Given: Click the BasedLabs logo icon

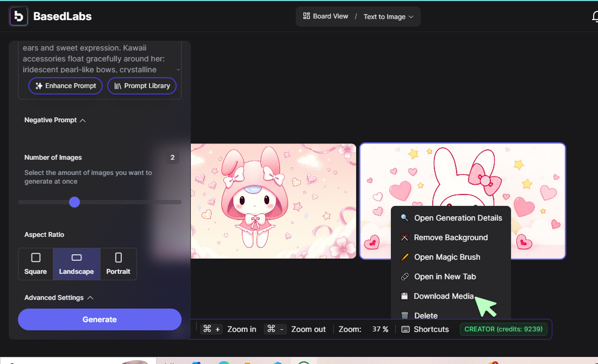Looking at the screenshot, I should coord(18,16).
